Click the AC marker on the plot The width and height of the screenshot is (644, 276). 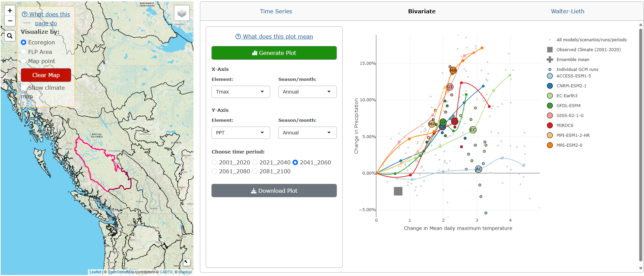(x=478, y=169)
